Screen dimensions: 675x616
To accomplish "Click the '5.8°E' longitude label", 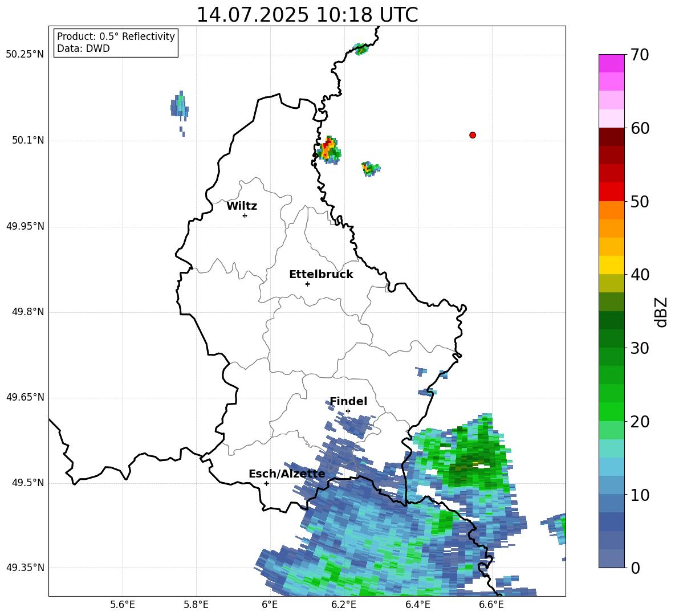I will pyautogui.click(x=196, y=605).
